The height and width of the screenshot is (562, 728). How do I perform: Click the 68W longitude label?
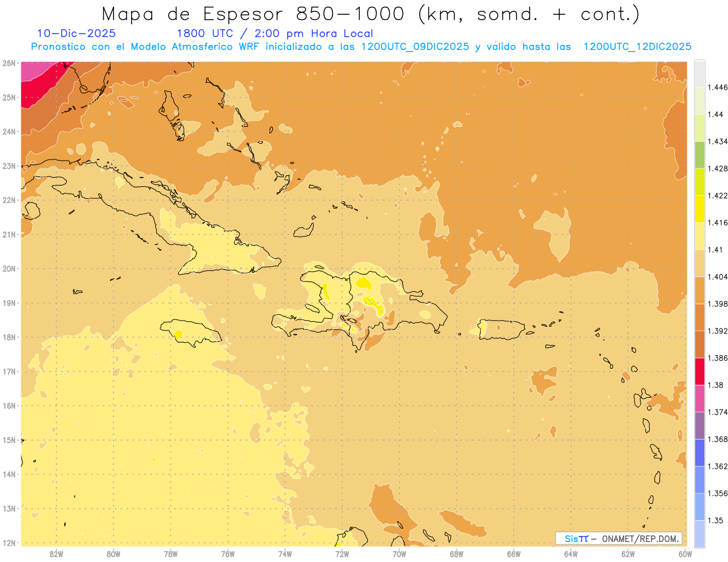[457, 554]
